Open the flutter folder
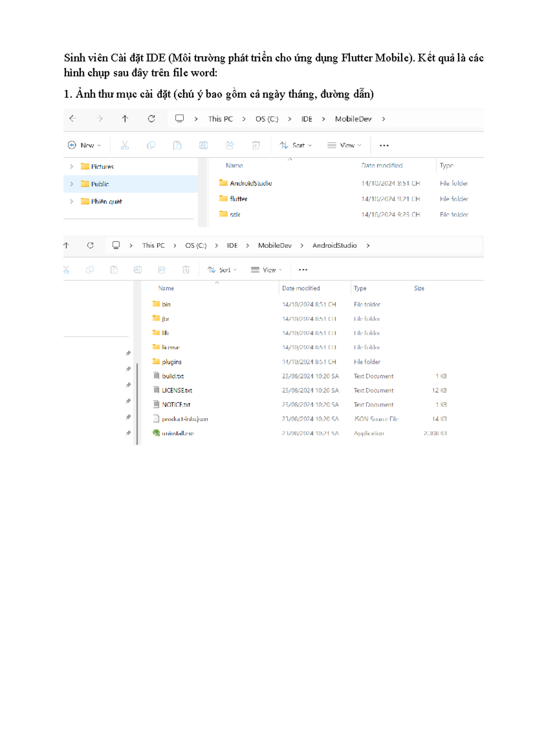Image resolution: width=535 pixels, height=756 pixels. [x=239, y=199]
